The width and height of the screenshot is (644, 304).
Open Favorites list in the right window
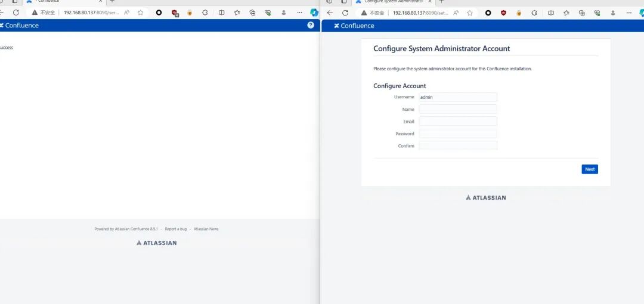(x=566, y=13)
